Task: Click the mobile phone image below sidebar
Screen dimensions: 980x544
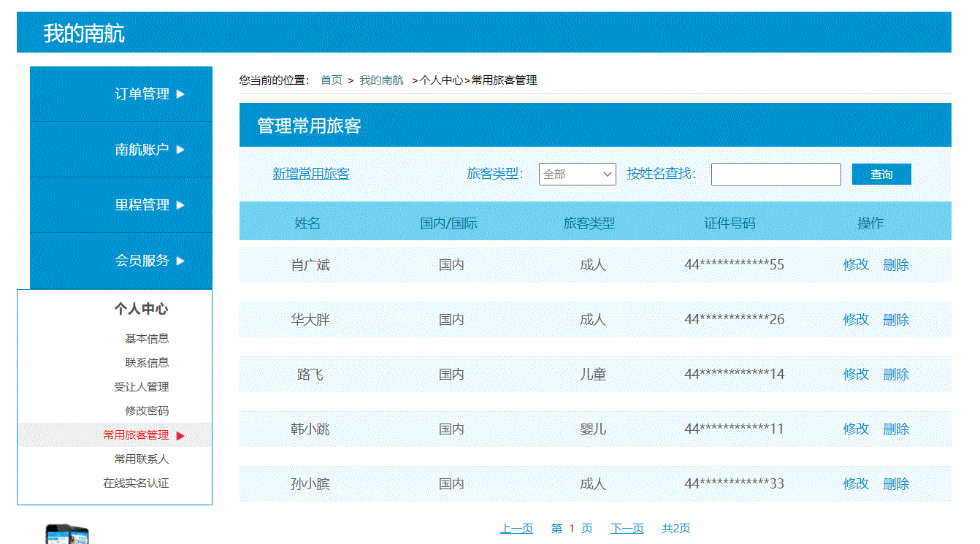Action: point(67,535)
